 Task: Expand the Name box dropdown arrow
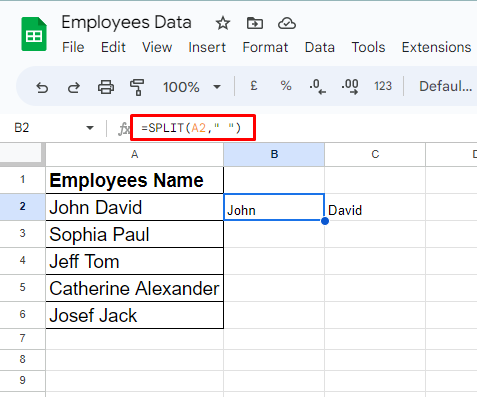tap(90, 128)
